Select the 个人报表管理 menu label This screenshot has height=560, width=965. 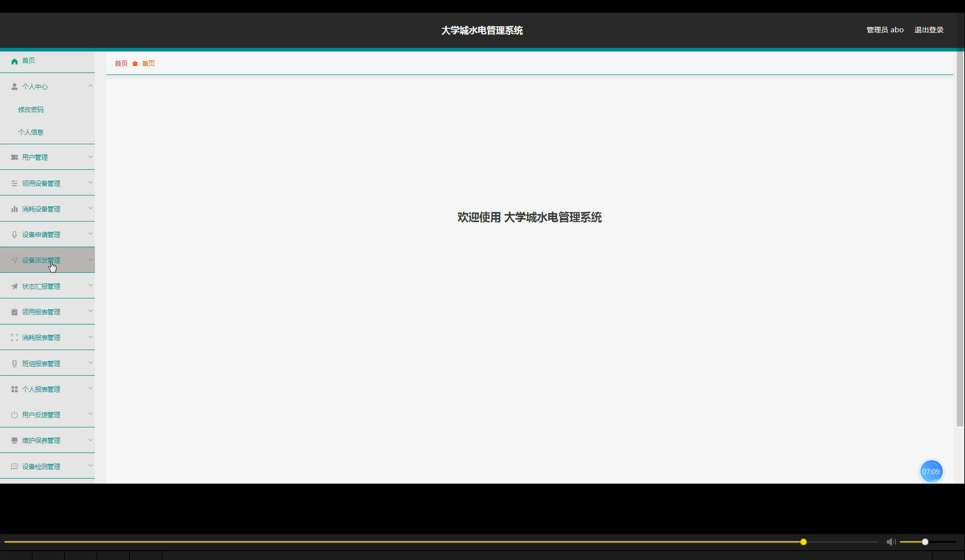coord(41,389)
